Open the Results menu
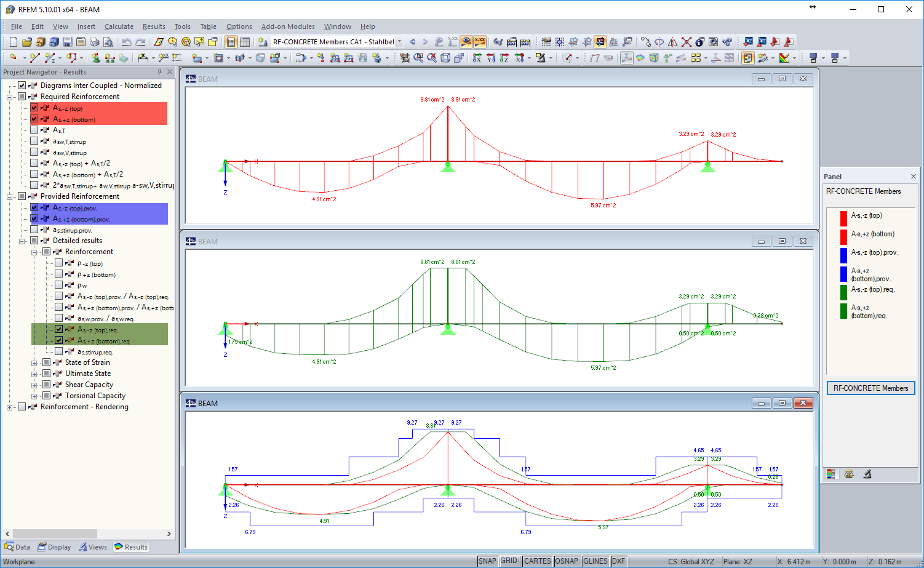 click(x=154, y=26)
